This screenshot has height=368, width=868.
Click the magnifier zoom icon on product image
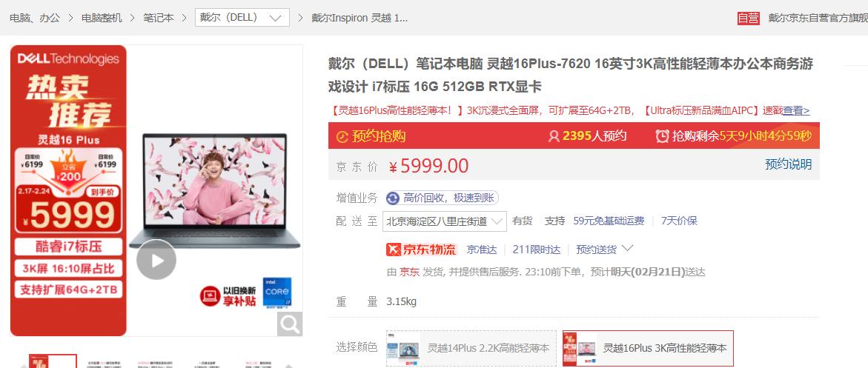point(290,324)
